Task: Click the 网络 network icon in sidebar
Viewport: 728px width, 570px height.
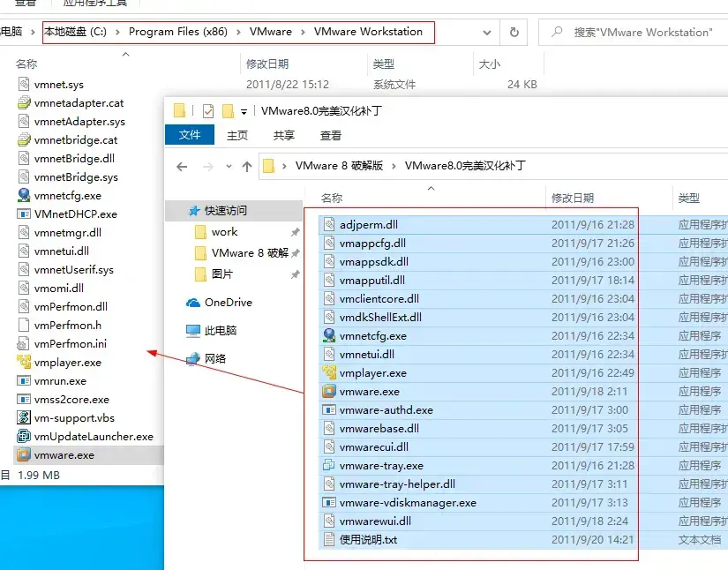Action: tap(193, 358)
